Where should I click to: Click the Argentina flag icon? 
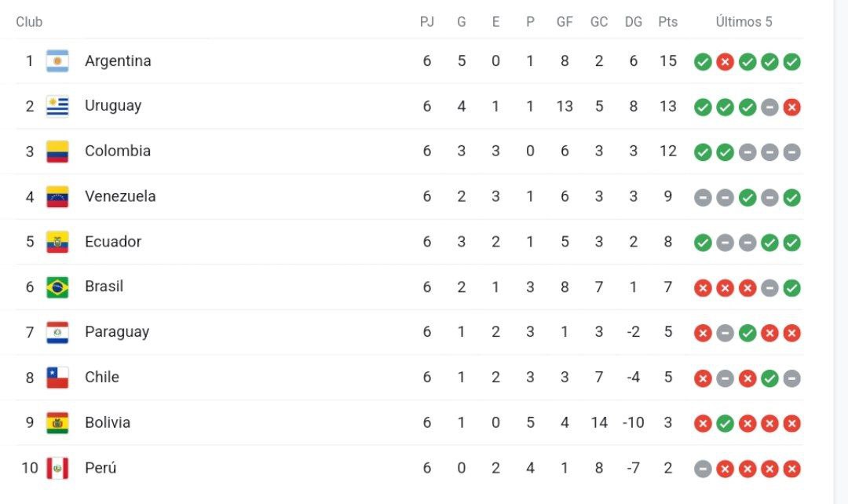click(57, 61)
